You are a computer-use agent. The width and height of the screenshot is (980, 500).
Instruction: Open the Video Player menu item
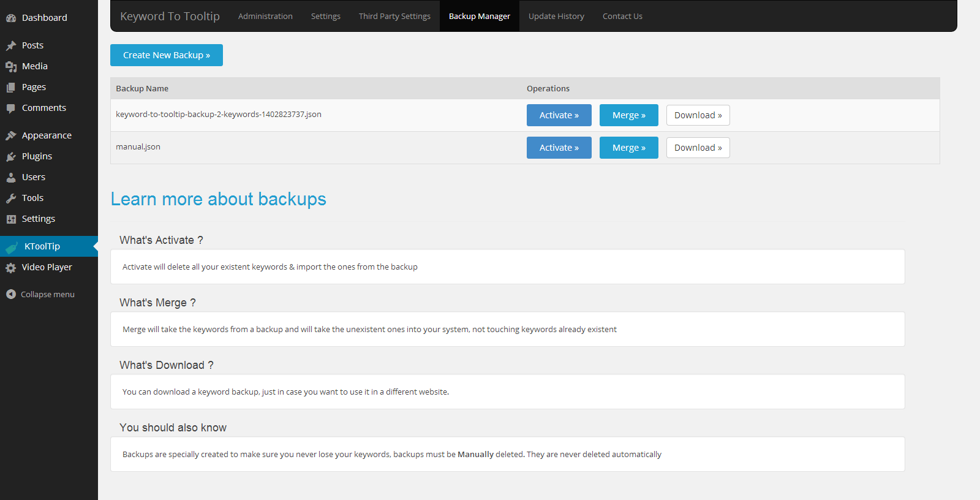[49, 267]
